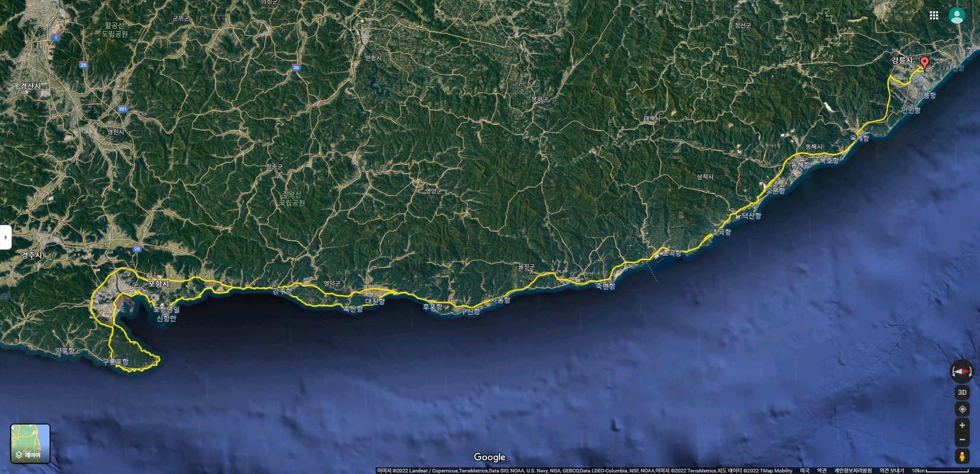980x474 pixels.
Task: Zoom in on the map
Action: click(962, 425)
